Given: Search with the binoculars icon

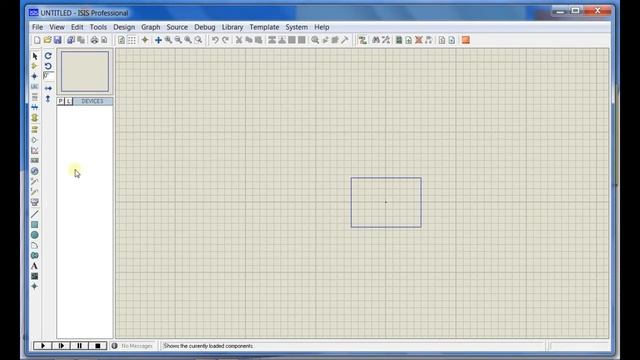Looking at the screenshot, I should 376,40.
